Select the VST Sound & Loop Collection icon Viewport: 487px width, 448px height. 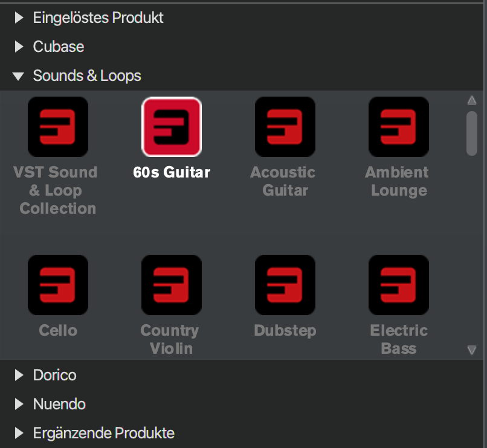pyautogui.click(x=58, y=127)
